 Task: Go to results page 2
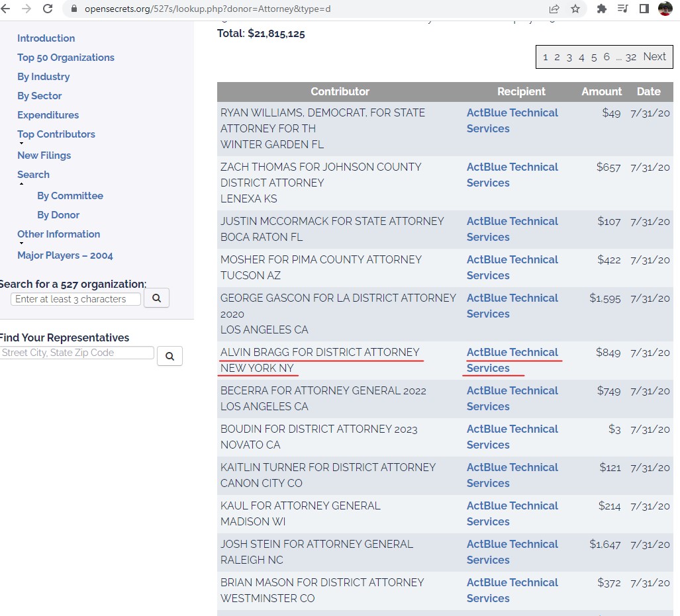[x=558, y=57]
